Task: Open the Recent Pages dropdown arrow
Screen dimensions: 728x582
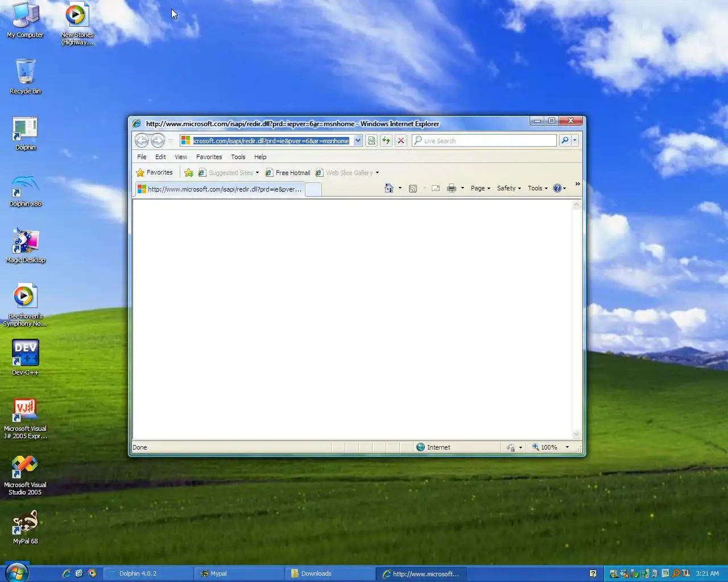Action: click(170, 141)
